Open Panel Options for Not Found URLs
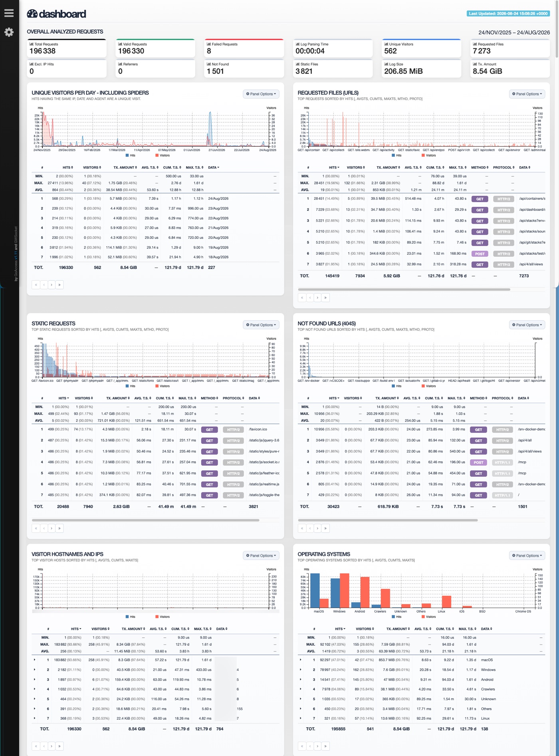The height and width of the screenshot is (756, 559). [527, 325]
